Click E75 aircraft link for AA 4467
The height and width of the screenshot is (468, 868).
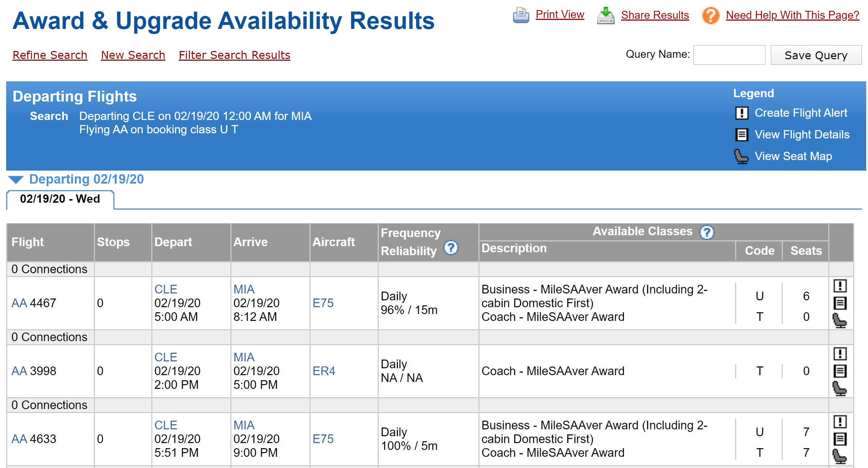click(x=323, y=303)
